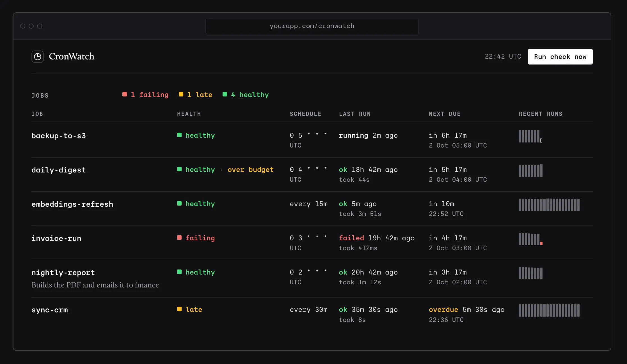Click the every 30m schedule cell
The height and width of the screenshot is (364, 627).
(308, 310)
